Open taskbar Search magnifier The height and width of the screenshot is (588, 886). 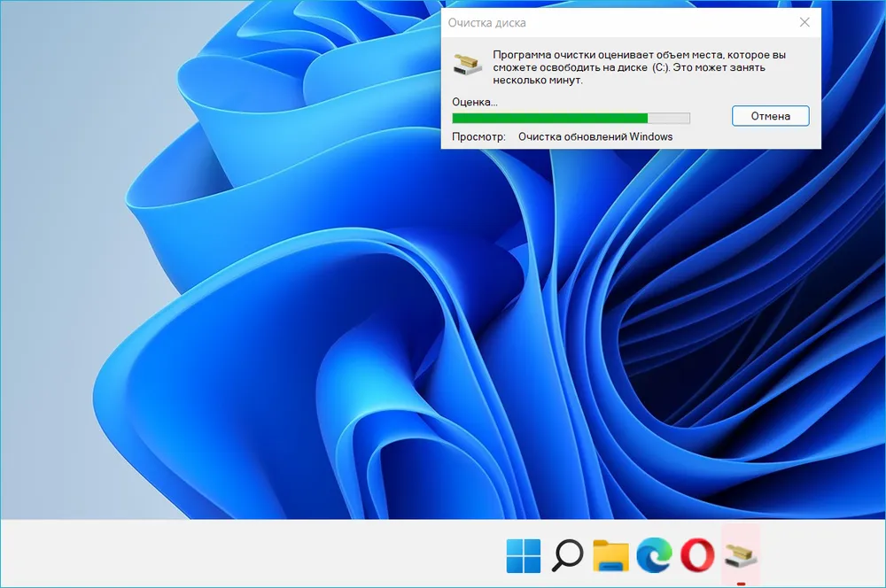pos(567,555)
